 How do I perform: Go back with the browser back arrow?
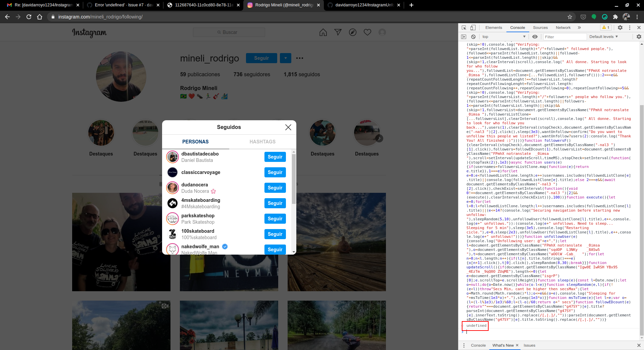[7, 17]
